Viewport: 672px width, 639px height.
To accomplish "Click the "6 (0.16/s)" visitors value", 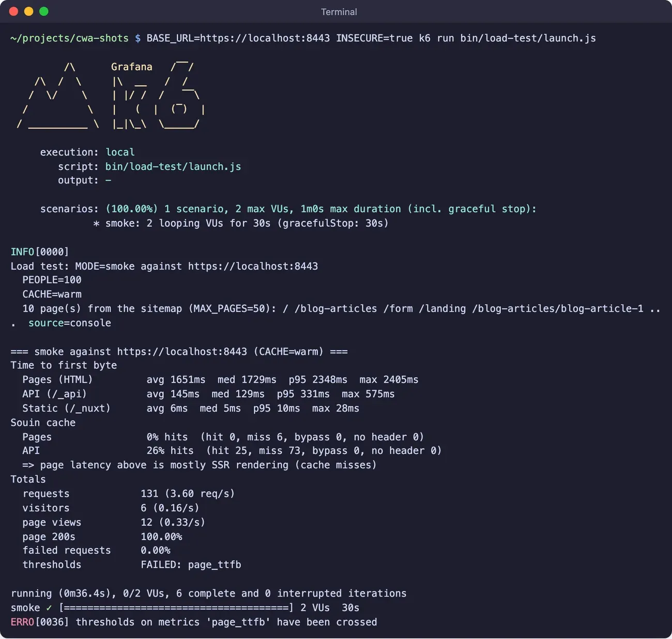I will tap(170, 508).
